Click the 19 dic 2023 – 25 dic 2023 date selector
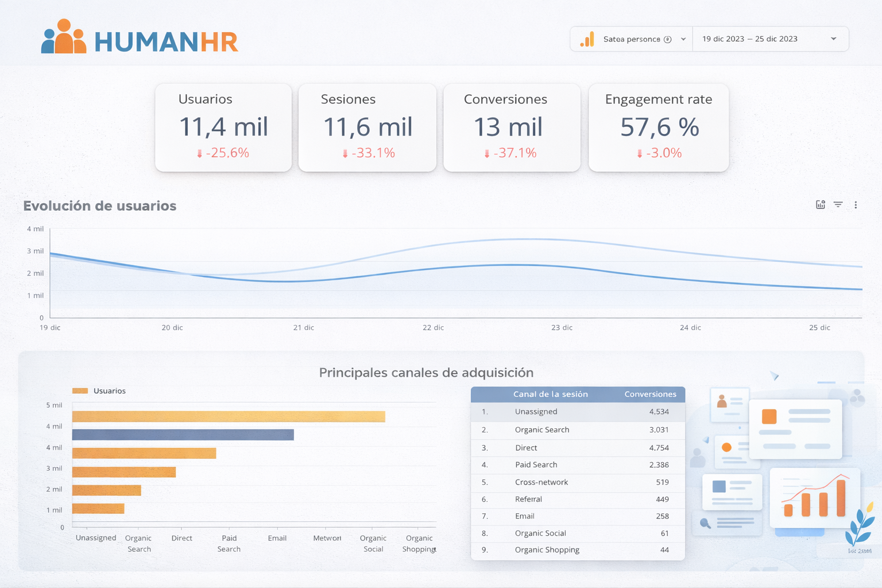 pos(749,39)
